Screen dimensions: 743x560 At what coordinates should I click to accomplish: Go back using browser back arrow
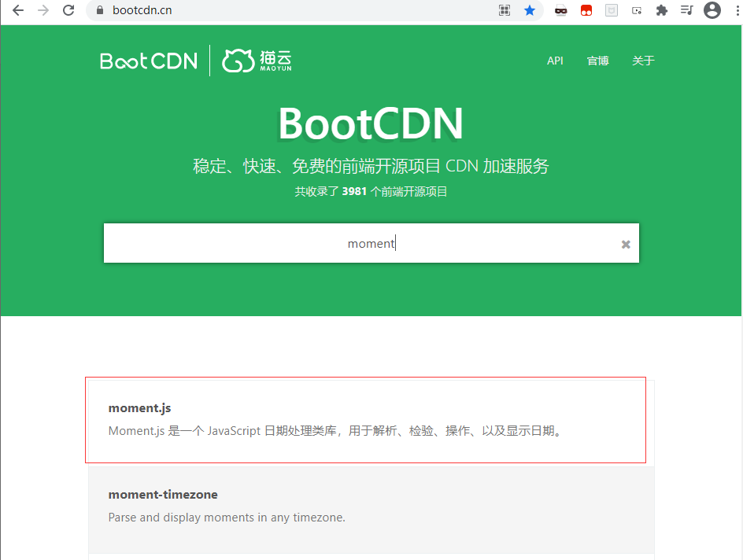[18, 10]
